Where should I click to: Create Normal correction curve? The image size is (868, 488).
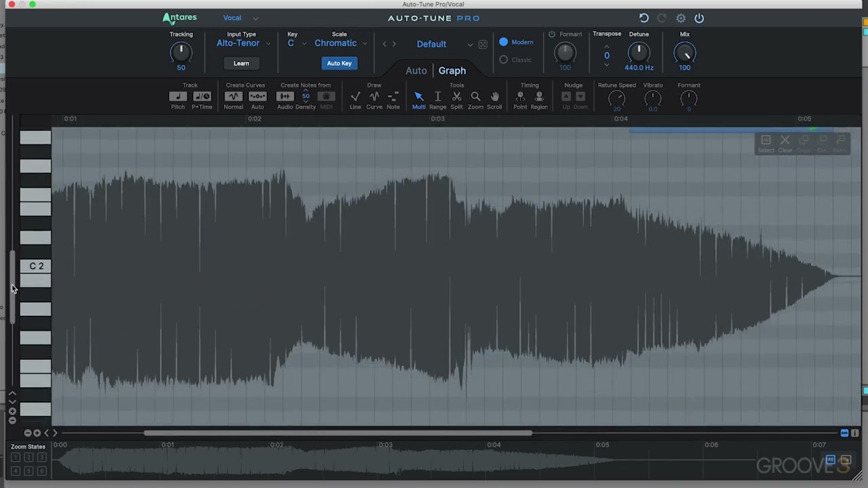233,97
